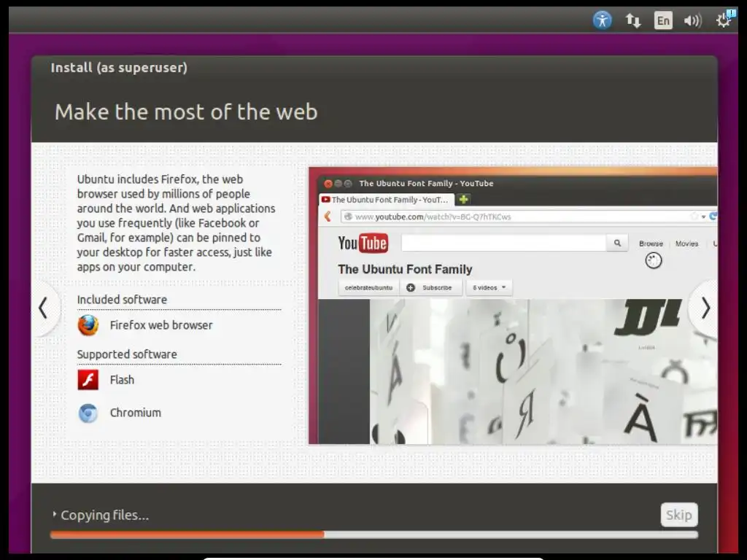Go to the previous slide arrow
This screenshot has width=747, height=560.
click(x=43, y=308)
